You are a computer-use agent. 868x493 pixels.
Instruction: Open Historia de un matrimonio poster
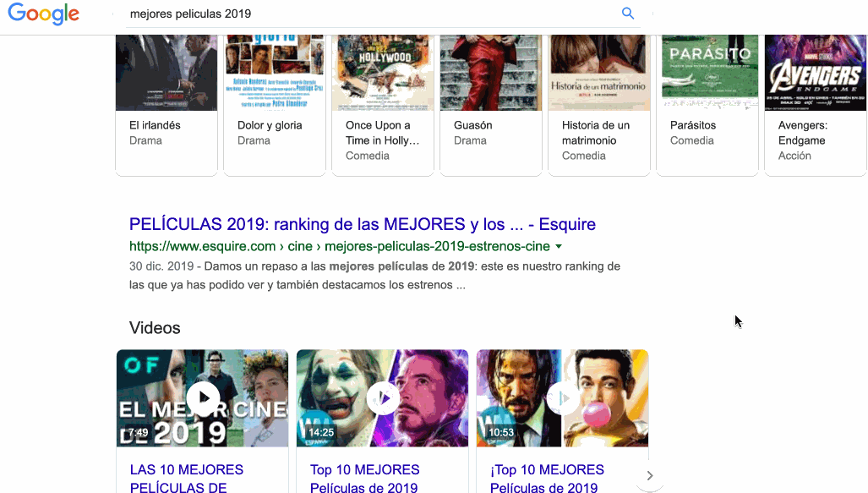click(x=599, y=73)
